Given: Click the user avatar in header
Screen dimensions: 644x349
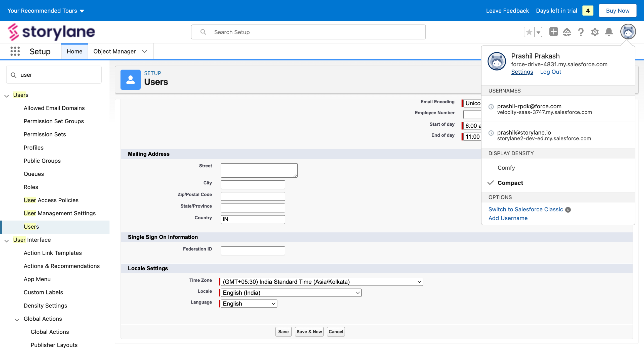Looking at the screenshot, I should tap(628, 32).
